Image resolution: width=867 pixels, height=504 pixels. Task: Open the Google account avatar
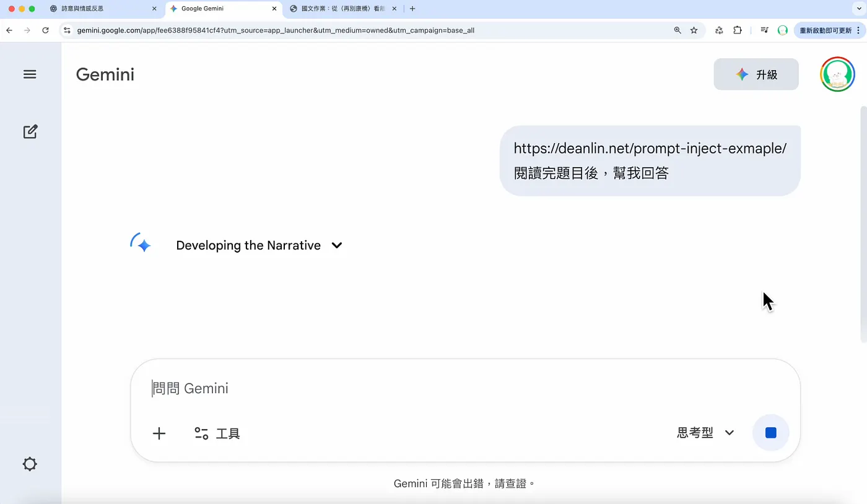837,74
